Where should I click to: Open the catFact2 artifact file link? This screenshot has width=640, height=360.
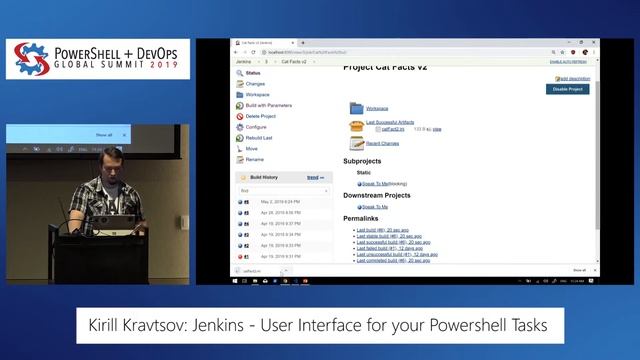click(x=393, y=129)
